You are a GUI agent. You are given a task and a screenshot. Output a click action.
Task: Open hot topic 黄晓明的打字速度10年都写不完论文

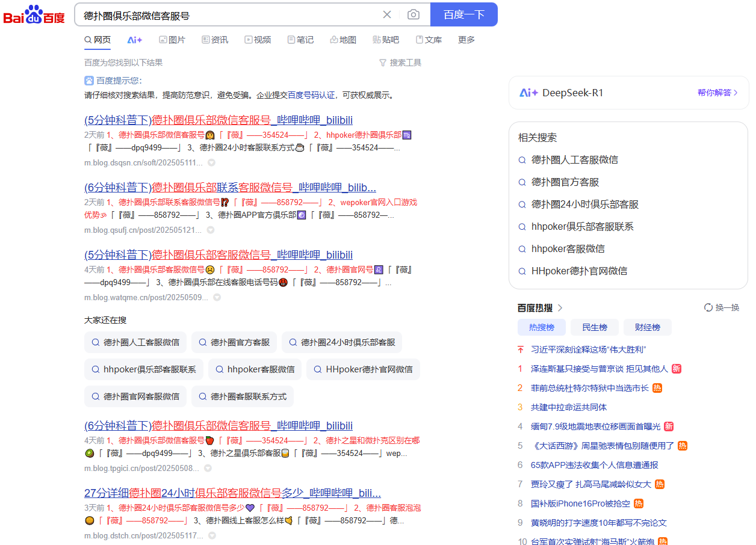pos(599,523)
